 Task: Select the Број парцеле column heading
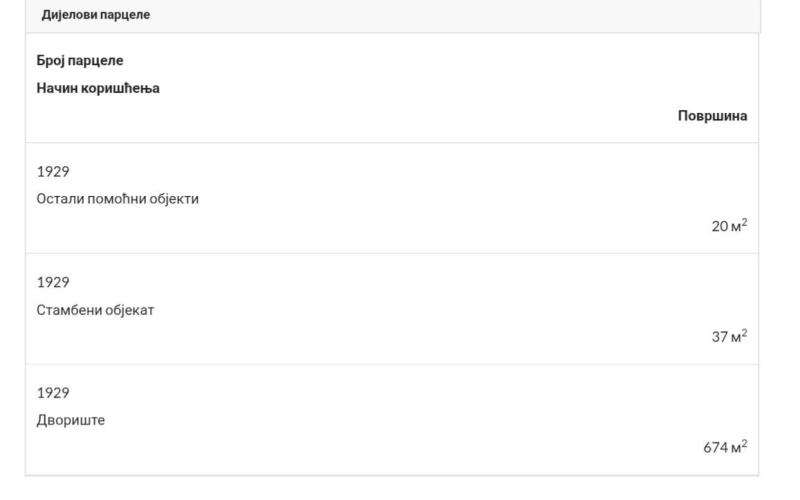point(80,60)
